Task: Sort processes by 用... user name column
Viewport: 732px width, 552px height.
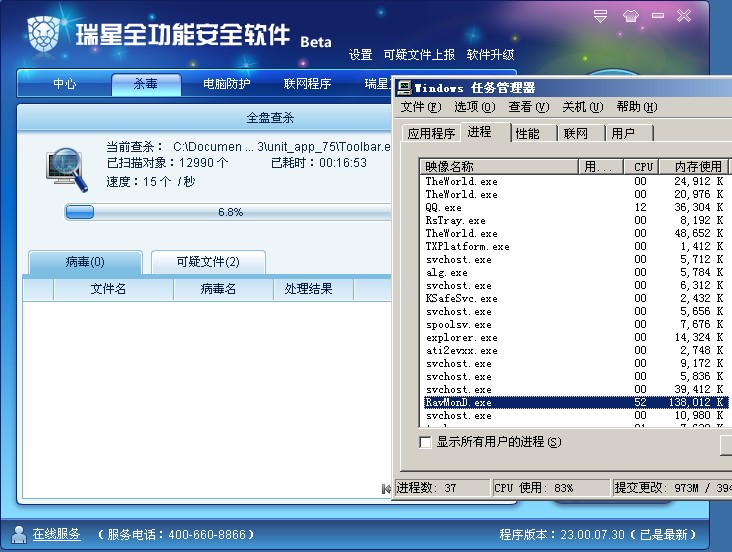Action: click(x=601, y=167)
